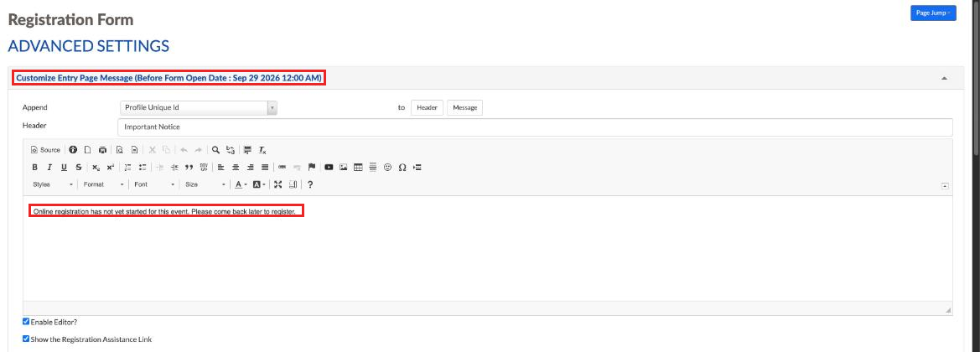Toggle Source view in the editor
This screenshot has height=352, width=980.
[45, 150]
